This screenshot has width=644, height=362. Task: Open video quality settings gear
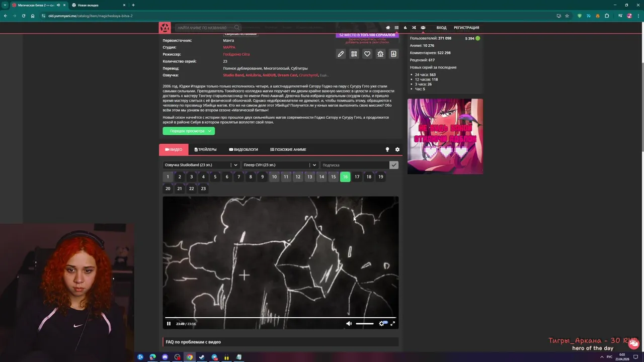tap(382, 324)
